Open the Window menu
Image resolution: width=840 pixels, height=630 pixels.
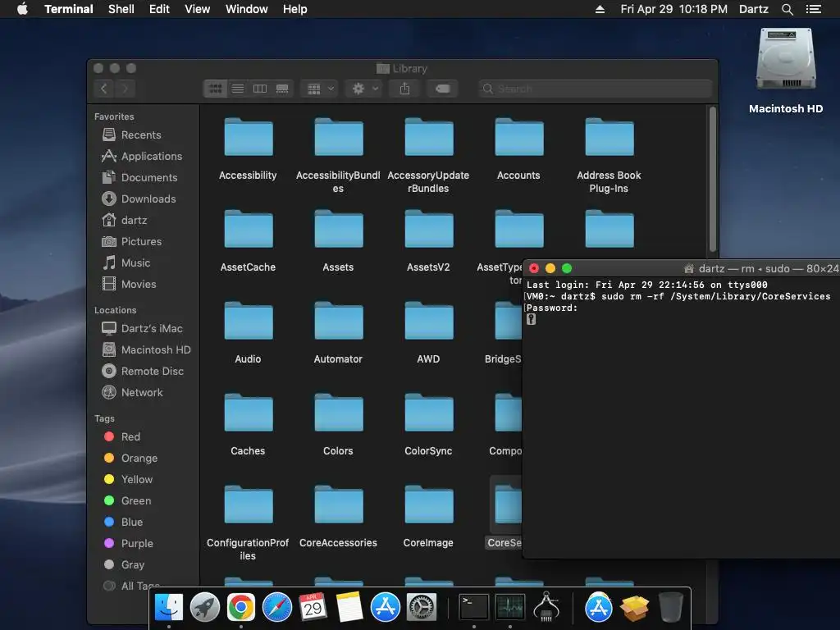246,9
